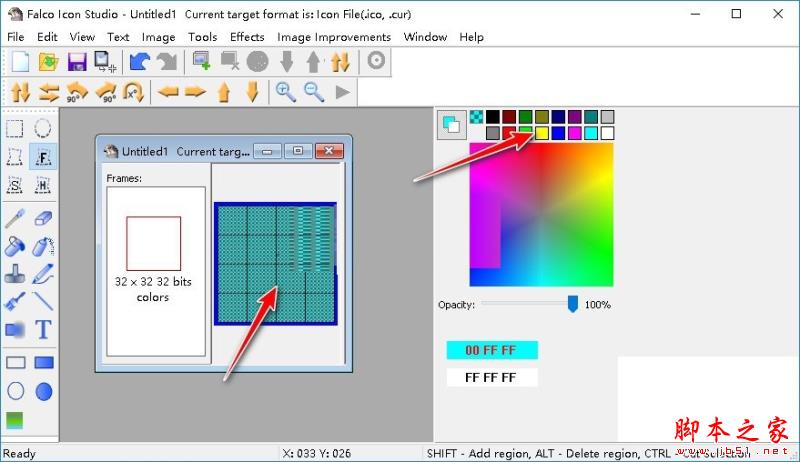Click the delete frame icon
Image resolution: width=800 pixels, height=462 pixels.
230,61
